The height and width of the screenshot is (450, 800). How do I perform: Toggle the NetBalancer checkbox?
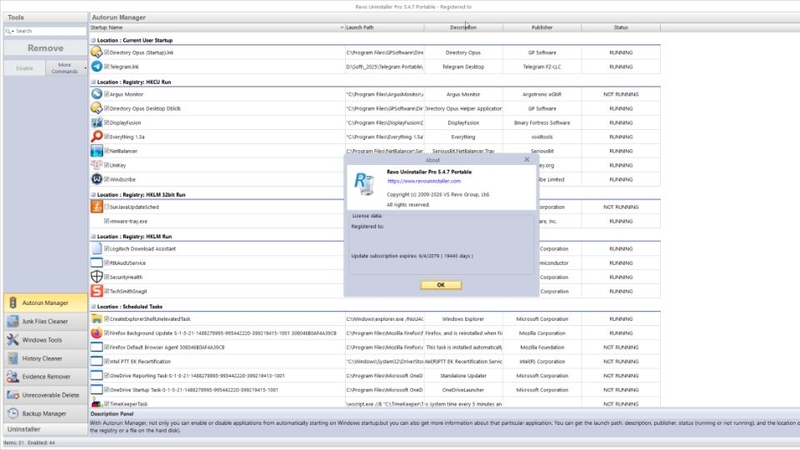tap(107, 151)
